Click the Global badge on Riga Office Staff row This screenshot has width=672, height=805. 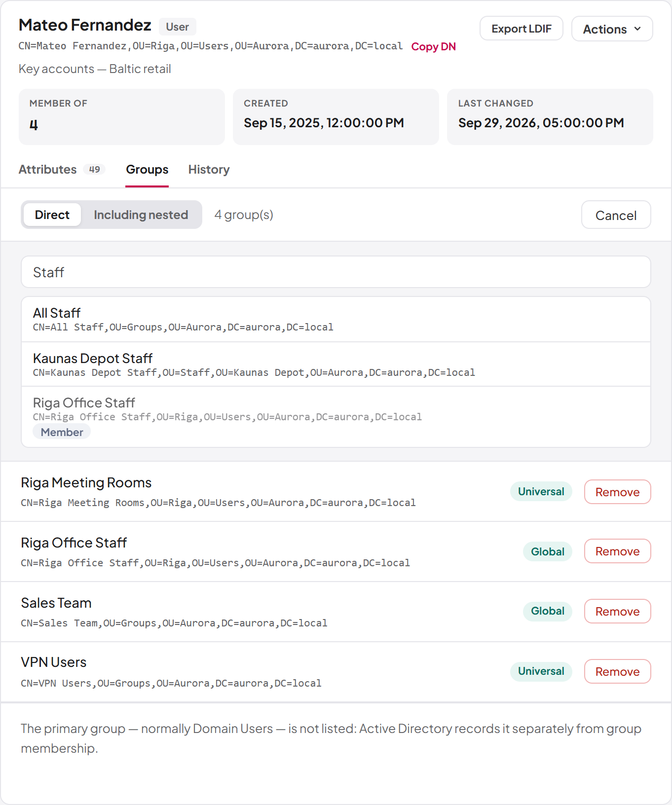pos(548,551)
